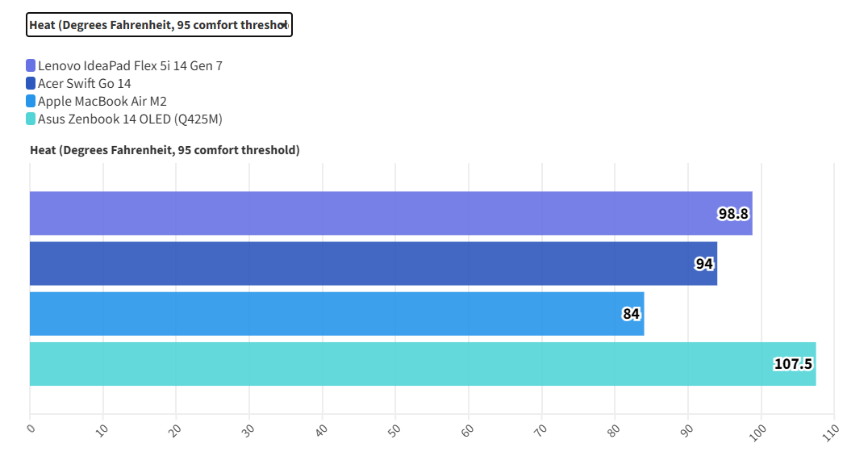The height and width of the screenshot is (456, 868).
Task: Toggle the Apple MacBook Air M2 legend label
Action: (x=102, y=101)
